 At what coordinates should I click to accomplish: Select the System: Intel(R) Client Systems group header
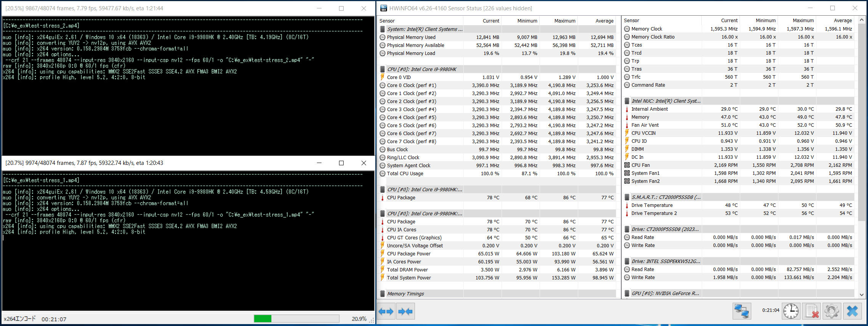497,29
